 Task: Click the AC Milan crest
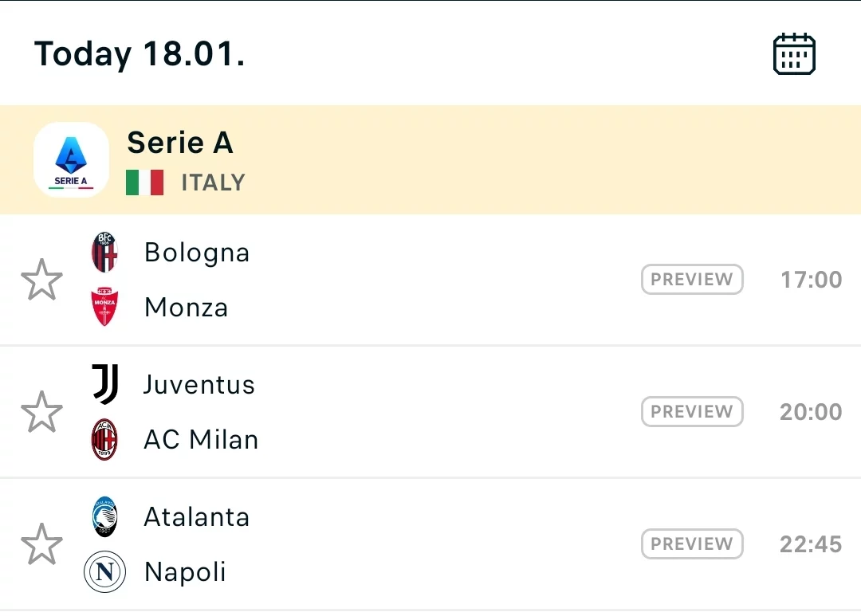(104, 439)
